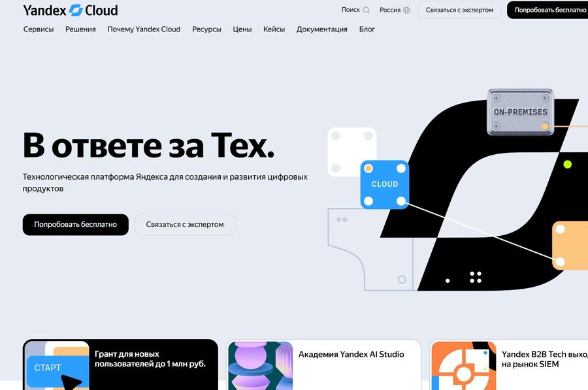Image resolution: width=588 pixels, height=390 pixels.
Task: Click the hero Связаться с экспертом button
Action: pos(185,225)
